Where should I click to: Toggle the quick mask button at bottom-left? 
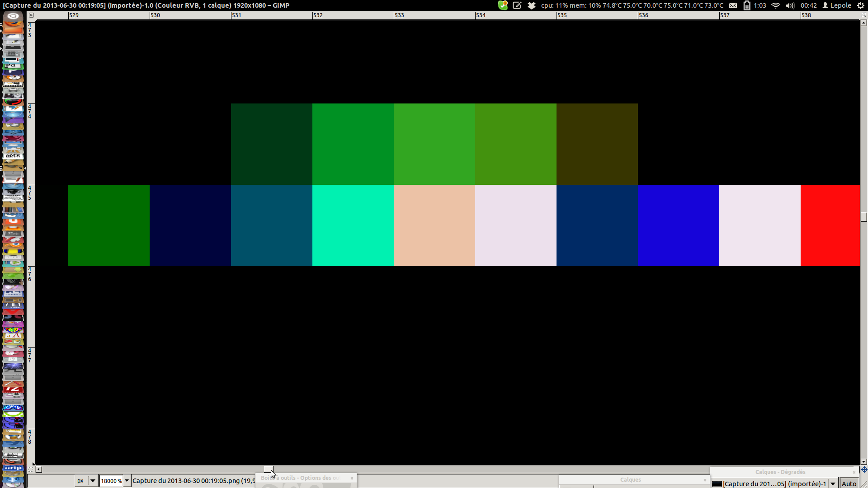click(x=31, y=469)
